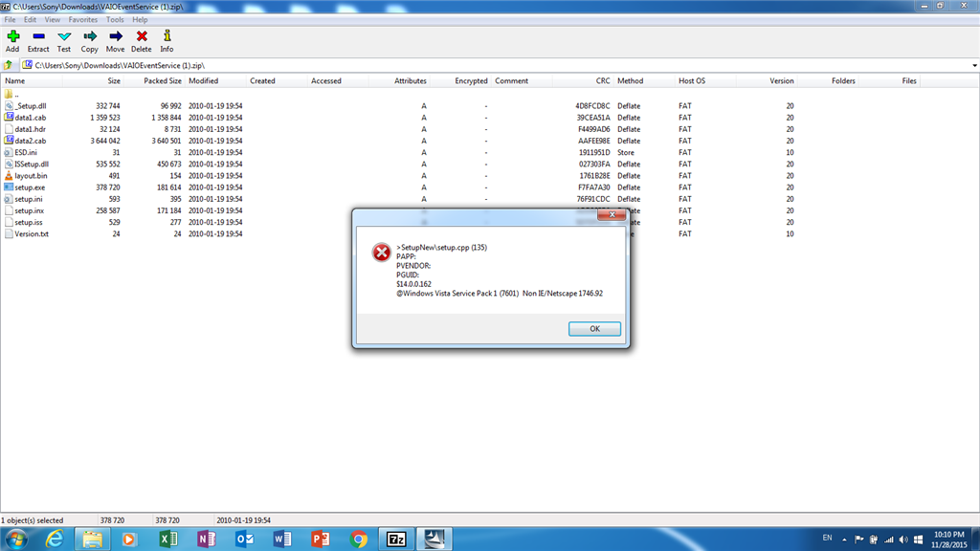This screenshot has width=980, height=551.
Task: Open the View menu
Action: 53,19
